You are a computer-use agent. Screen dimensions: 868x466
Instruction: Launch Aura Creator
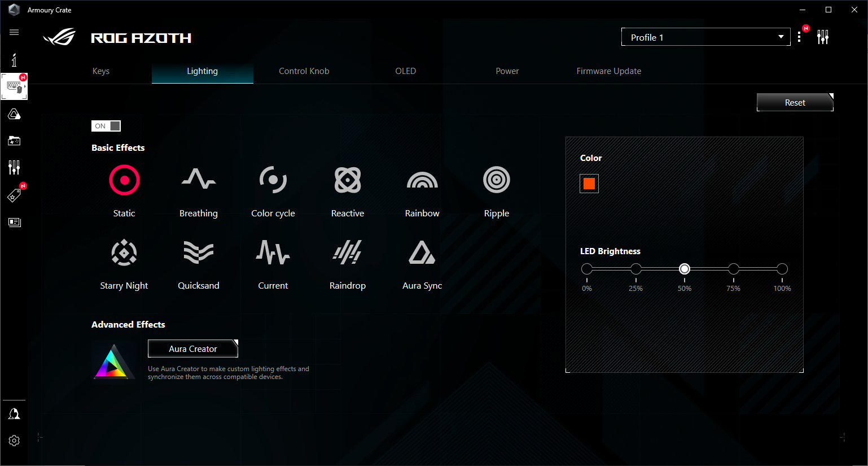(193, 349)
